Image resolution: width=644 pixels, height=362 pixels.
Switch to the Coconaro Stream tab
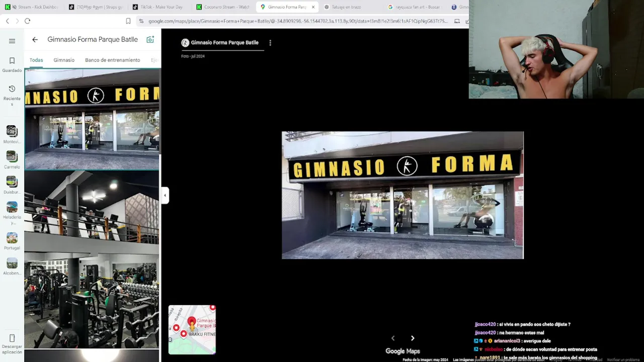click(x=223, y=7)
